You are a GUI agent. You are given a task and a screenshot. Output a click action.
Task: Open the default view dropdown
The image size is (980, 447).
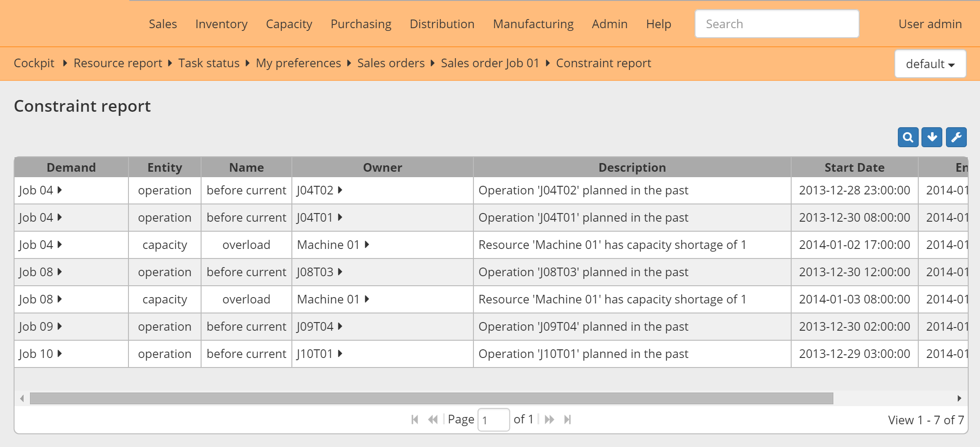click(x=930, y=64)
